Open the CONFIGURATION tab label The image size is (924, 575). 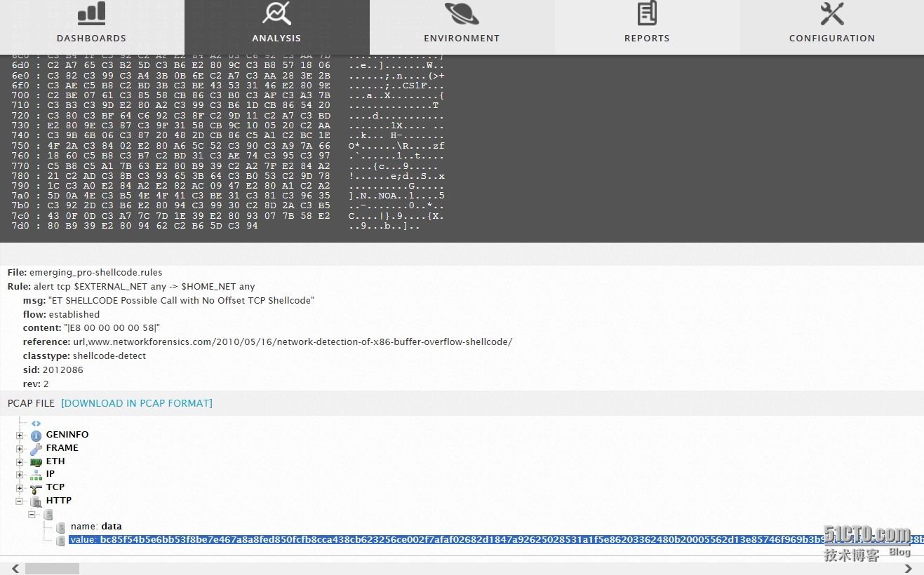[x=832, y=39]
